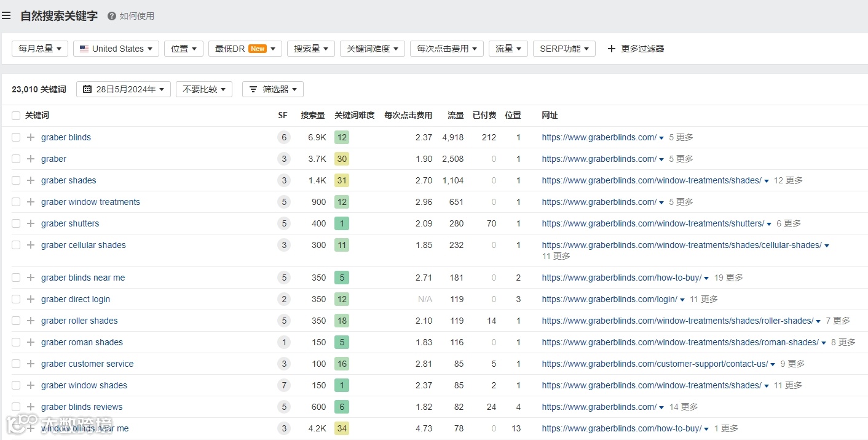Sort by 流量 column header

click(456, 115)
